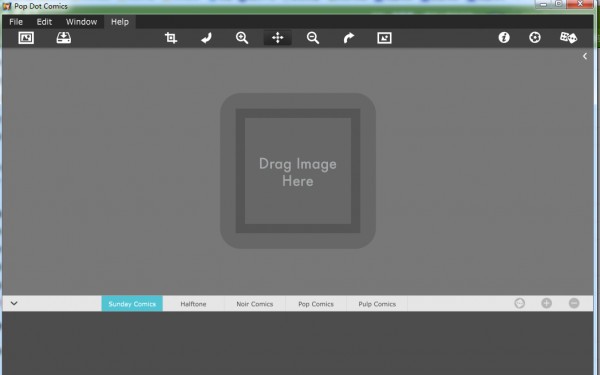The height and width of the screenshot is (375, 600).
Task: Click the Drag Image Here drop area
Action: [x=298, y=171]
